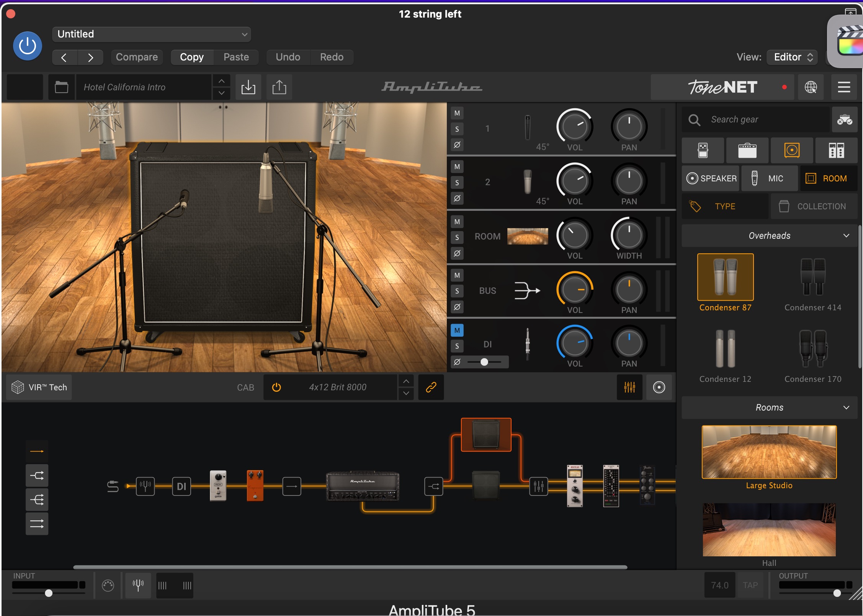The image size is (863, 616).
Task: Select the second split routing configuration
Action: [37, 476]
